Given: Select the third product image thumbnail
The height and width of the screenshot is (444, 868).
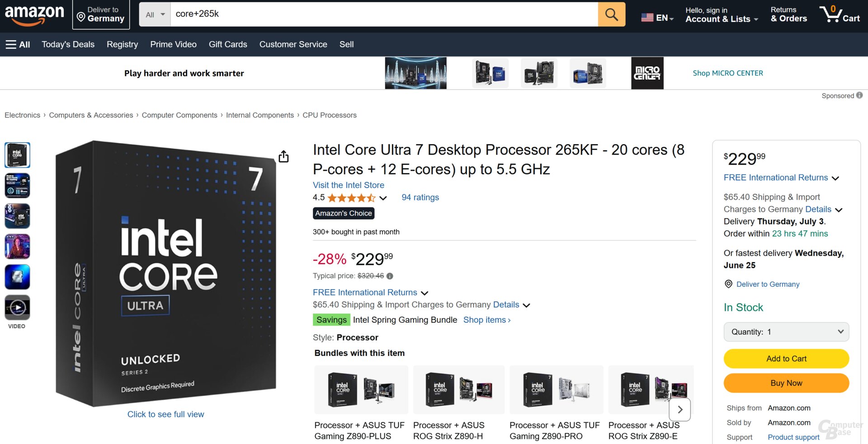Looking at the screenshot, I should (17, 216).
